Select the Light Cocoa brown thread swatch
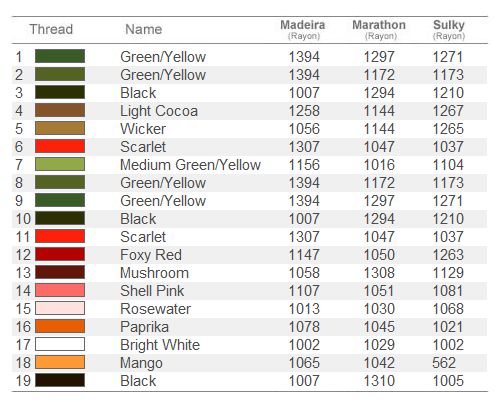 tap(60, 110)
